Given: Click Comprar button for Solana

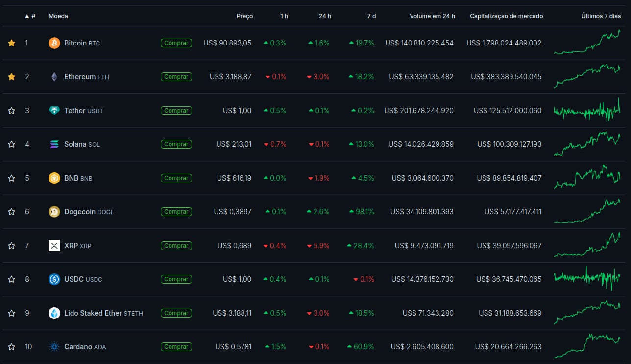Looking at the screenshot, I should point(176,144).
